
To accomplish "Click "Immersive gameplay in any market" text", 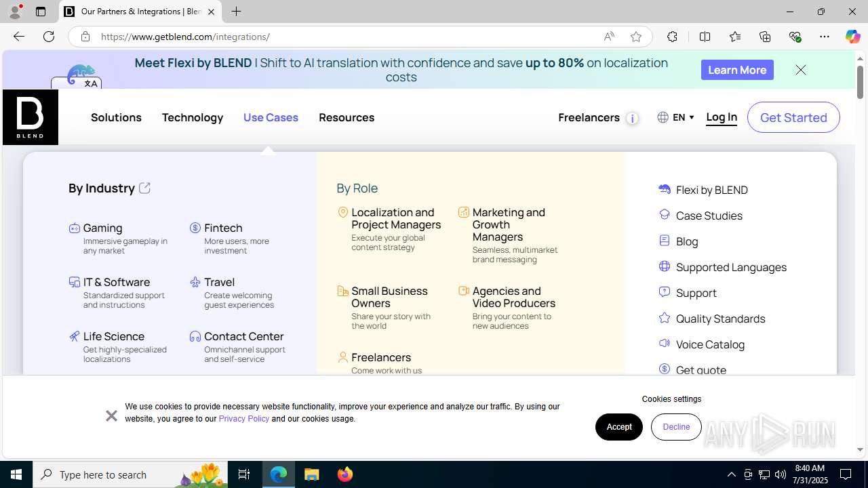I will pyautogui.click(x=125, y=246).
